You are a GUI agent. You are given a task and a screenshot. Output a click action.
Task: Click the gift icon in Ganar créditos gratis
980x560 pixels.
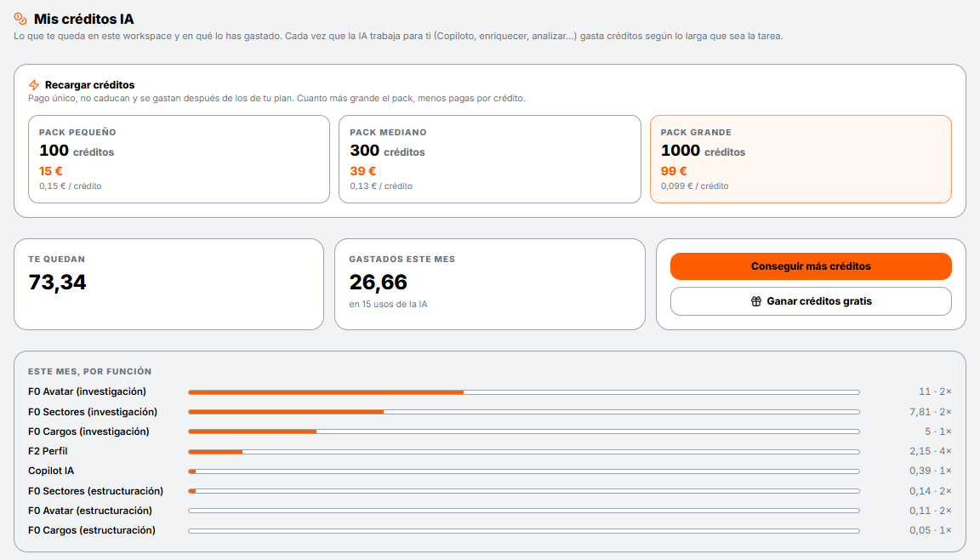click(755, 301)
